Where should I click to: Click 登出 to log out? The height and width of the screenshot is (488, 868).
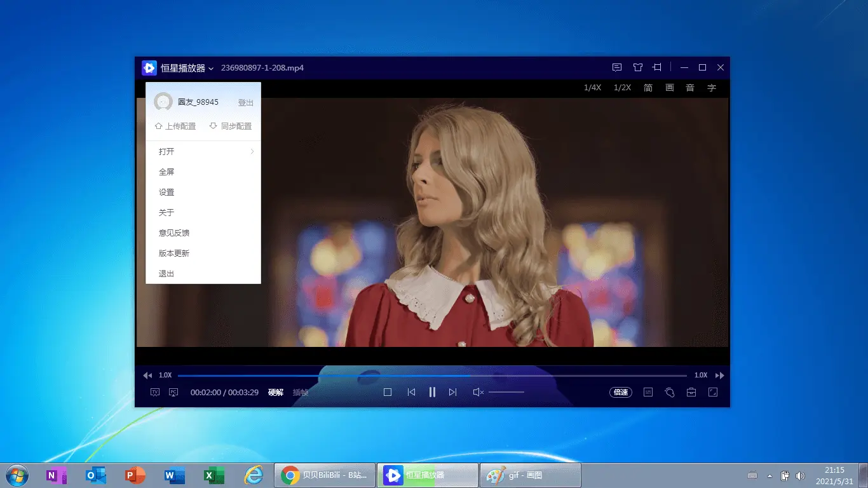click(x=245, y=102)
